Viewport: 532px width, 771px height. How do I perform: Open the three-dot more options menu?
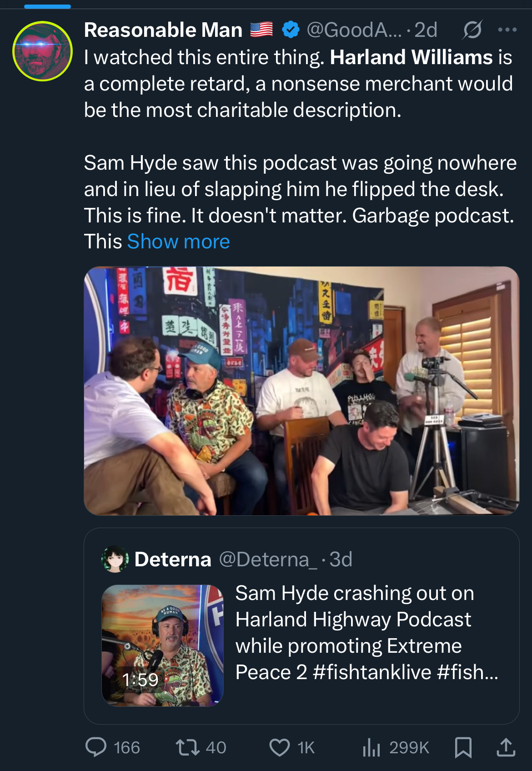(x=507, y=30)
